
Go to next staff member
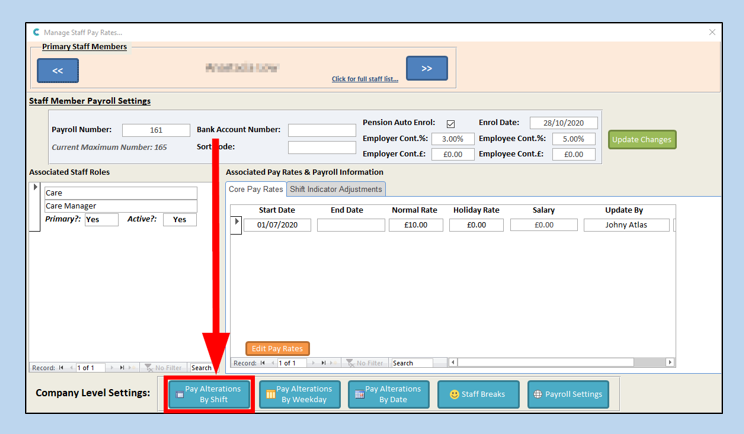coord(426,69)
